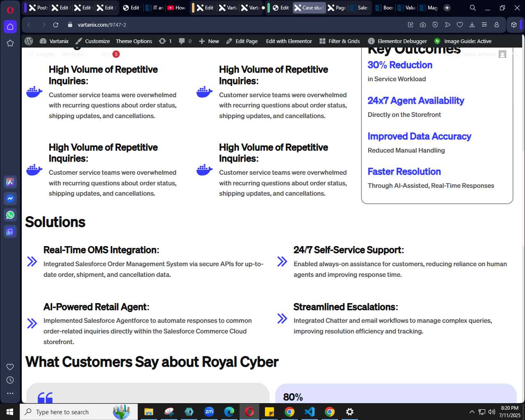Take a snapshot with the camera icon
Screen dimensions: 525x420
423,25
